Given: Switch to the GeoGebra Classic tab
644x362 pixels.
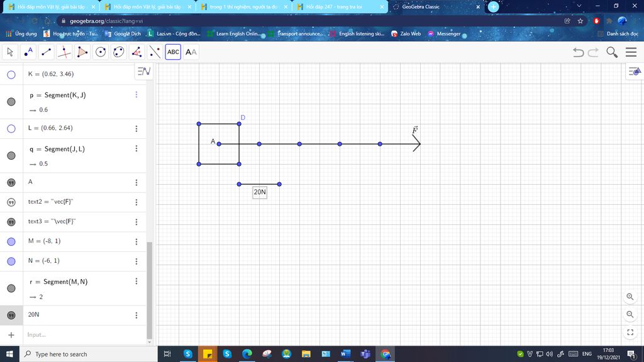Looking at the screenshot, I should (435, 6).
